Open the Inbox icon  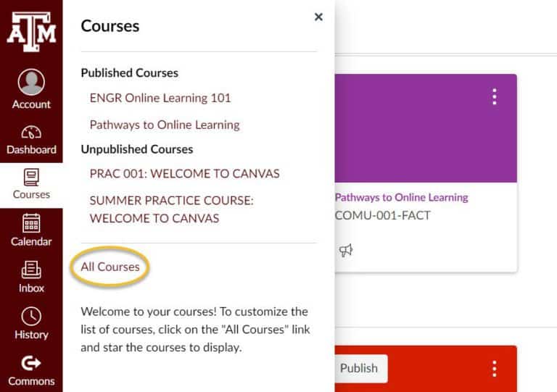31,270
